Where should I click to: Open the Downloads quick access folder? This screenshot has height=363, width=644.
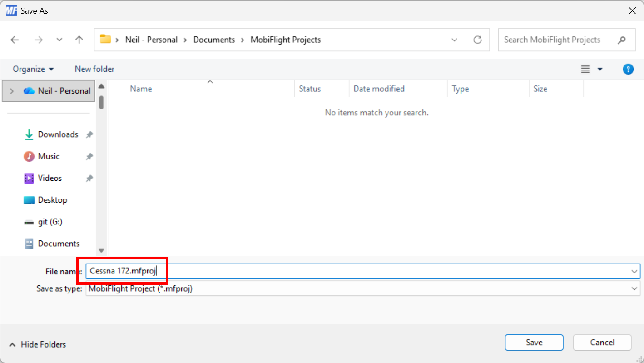coord(58,134)
